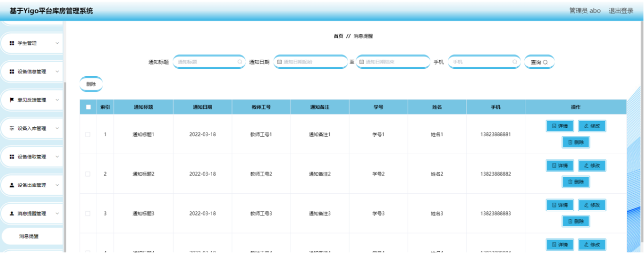Focus the 通知标题 search input
644x254 pixels.
click(x=209, y=62)
